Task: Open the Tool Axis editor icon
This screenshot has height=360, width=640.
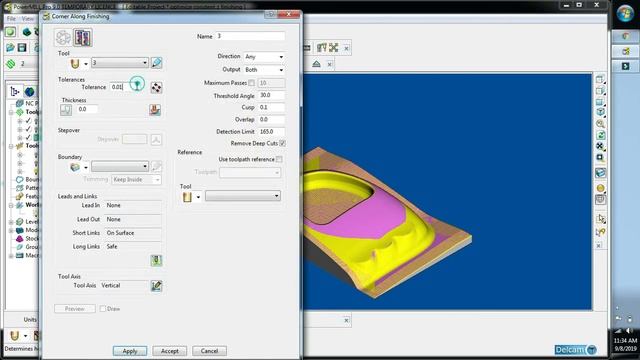Action: [156, 286]
